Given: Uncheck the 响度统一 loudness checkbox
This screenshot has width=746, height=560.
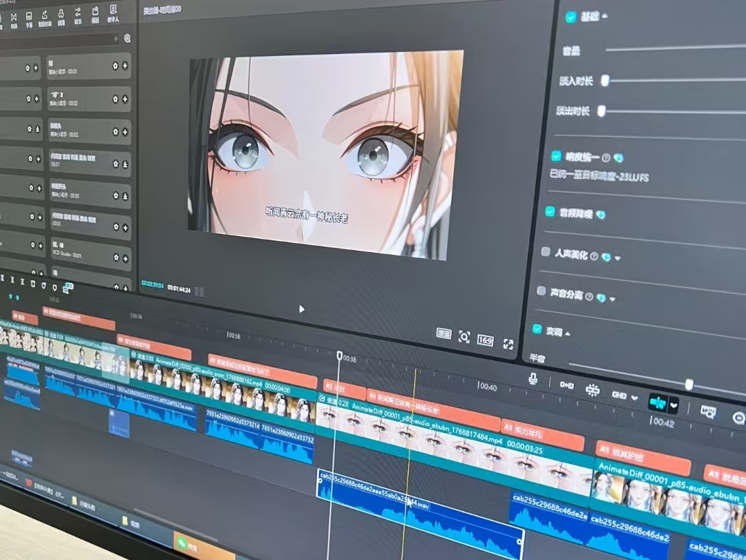Looking at the screenshot, I should (556, 156).
